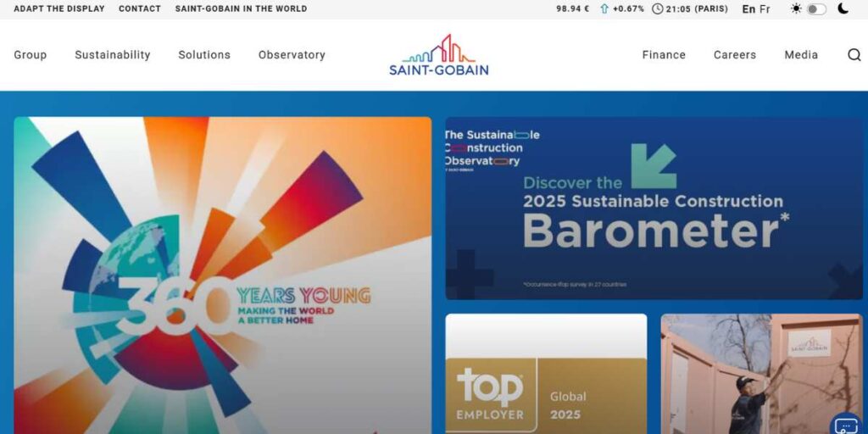Viewport: 868px width, 434px height.
Task: Open the Careers menu
Action: (x=735, y=55)
